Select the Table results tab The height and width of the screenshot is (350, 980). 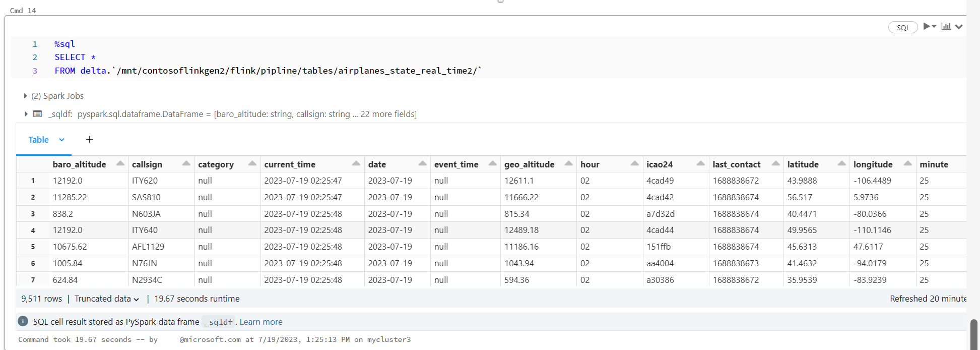tap(38, 140)
